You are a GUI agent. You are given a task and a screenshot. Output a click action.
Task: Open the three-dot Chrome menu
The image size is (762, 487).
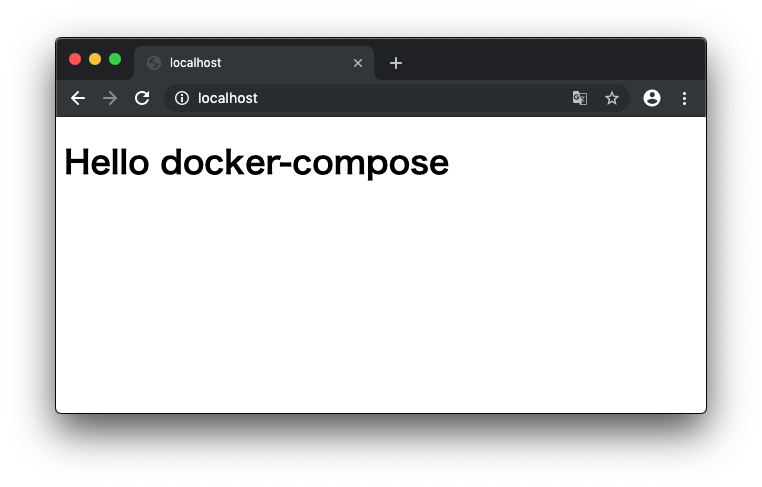pyautogui.click(x=684, y=99)
